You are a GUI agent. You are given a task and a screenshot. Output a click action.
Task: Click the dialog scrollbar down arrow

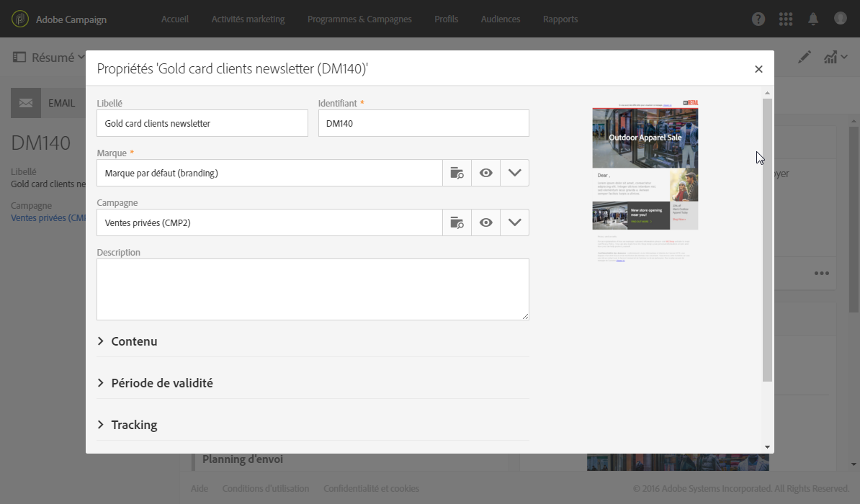pos(767,447)
